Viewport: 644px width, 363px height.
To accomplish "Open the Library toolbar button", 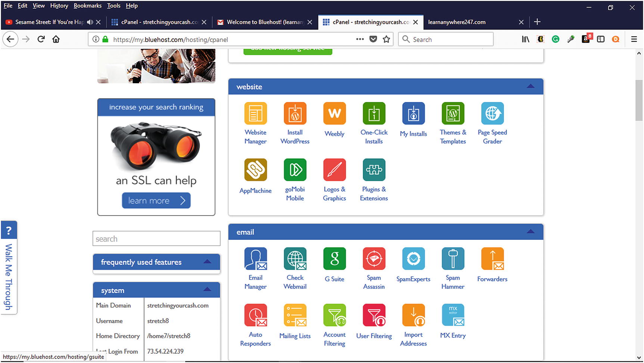I will click(525, 39).
